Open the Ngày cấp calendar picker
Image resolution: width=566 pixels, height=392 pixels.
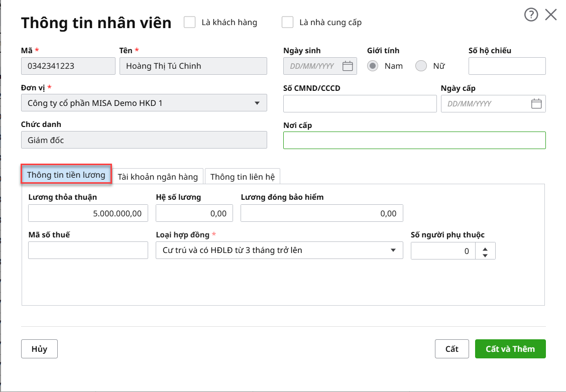[536, 104]
